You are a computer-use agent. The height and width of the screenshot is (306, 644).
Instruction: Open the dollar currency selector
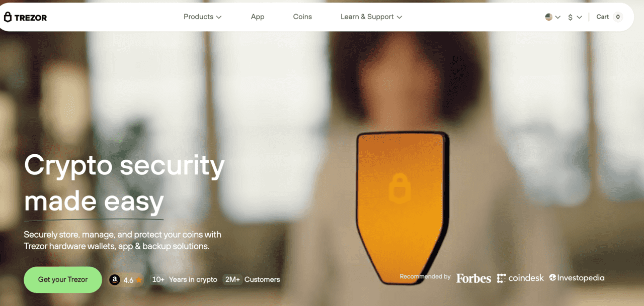point(575,17)
